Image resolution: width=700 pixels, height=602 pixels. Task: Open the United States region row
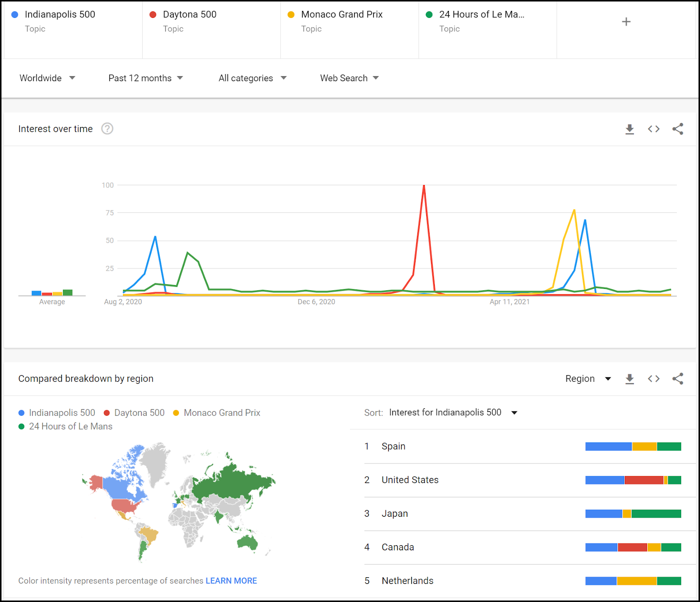tap(410, 480)
